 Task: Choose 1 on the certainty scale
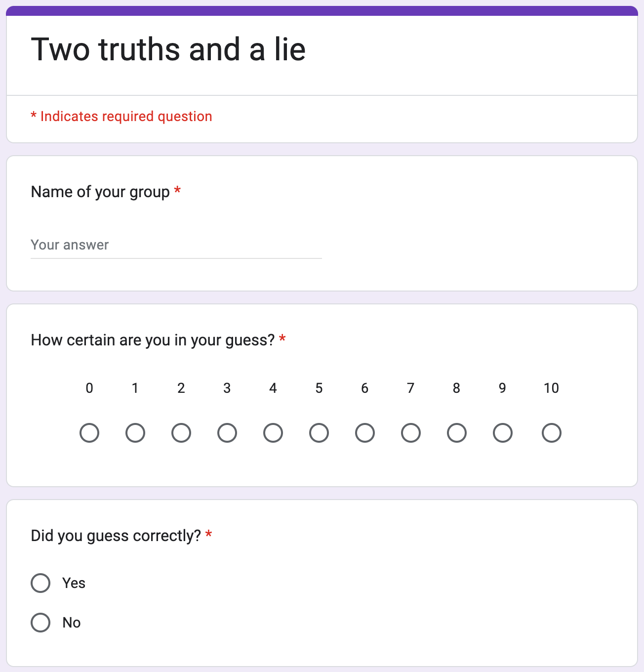135,433
